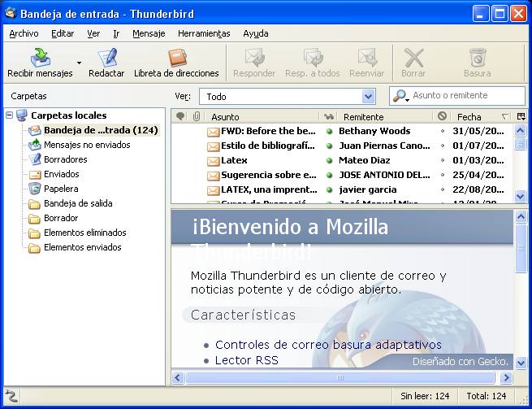Click the thread column header toggle
The width and height of the screenshot is (532, 409).
180,116
